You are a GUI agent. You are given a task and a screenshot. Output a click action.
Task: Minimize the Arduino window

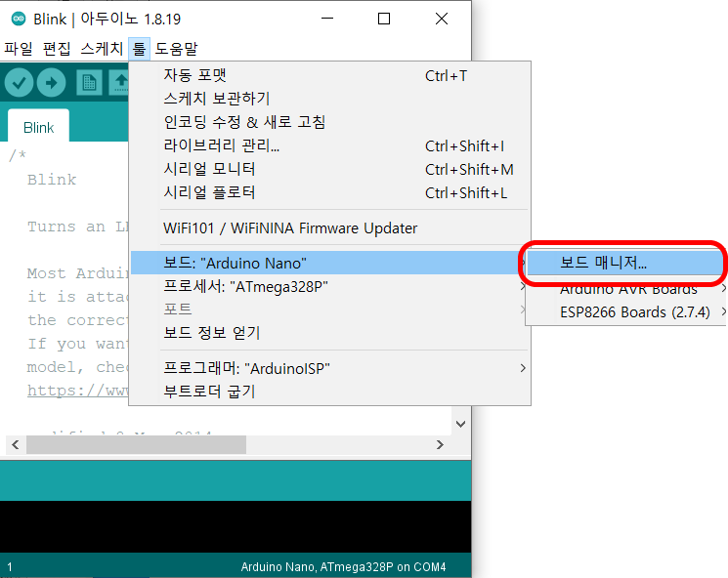[327, 19]
